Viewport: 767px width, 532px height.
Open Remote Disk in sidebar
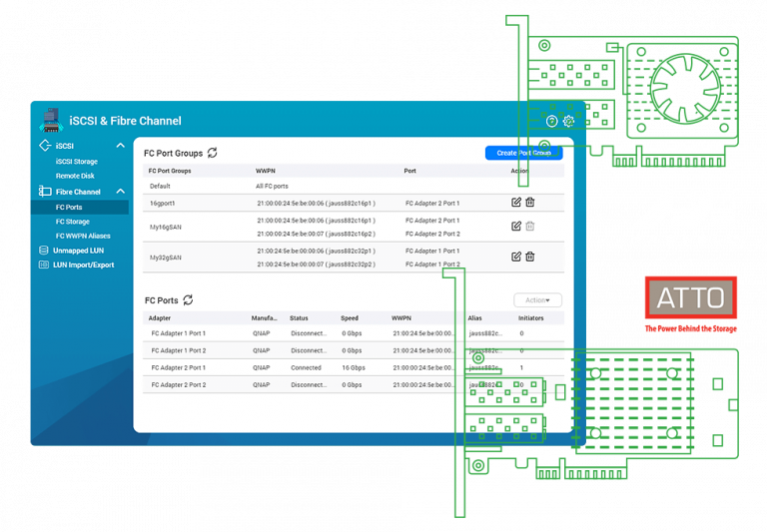75,176
